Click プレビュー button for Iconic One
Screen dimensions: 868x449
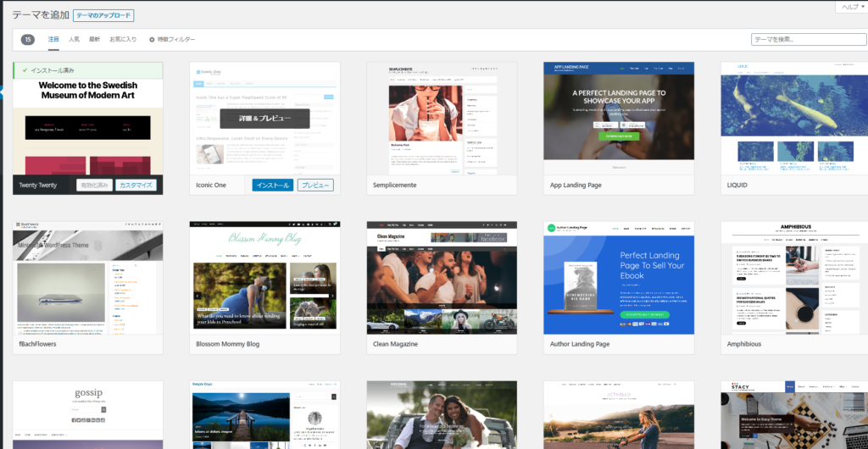point(314,185)
